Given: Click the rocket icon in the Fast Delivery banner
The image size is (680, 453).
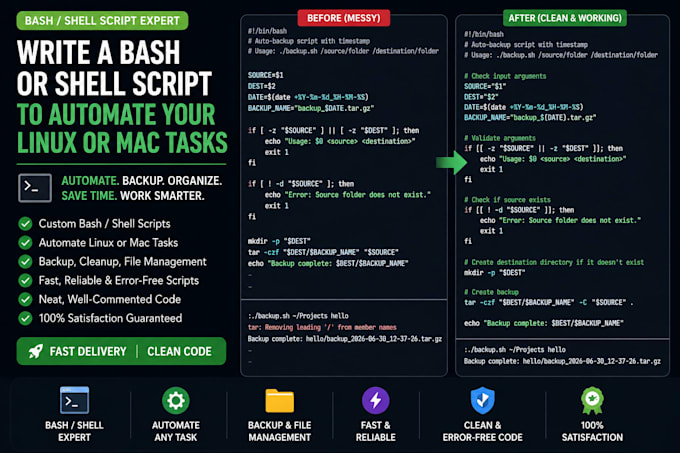Looking at the screenshot, I should click(x=36, y=351).
